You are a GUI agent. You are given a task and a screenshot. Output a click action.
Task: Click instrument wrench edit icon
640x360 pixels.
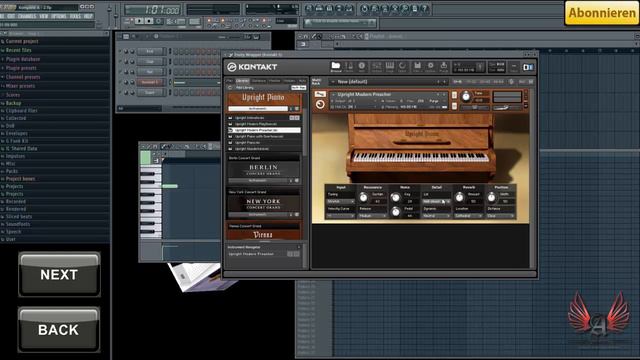320,94
